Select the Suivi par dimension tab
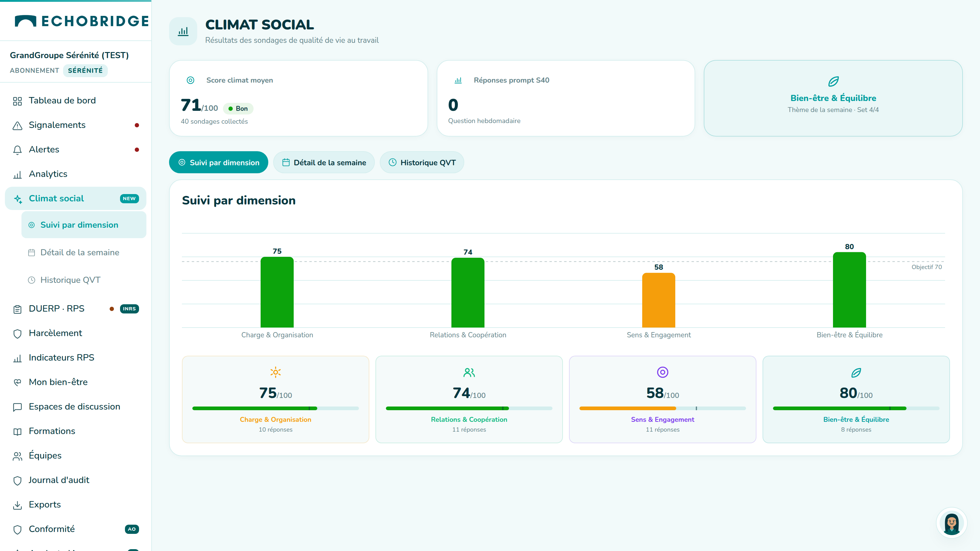The height and width of the screenshot is (551, 980). [x=218, y=162]
